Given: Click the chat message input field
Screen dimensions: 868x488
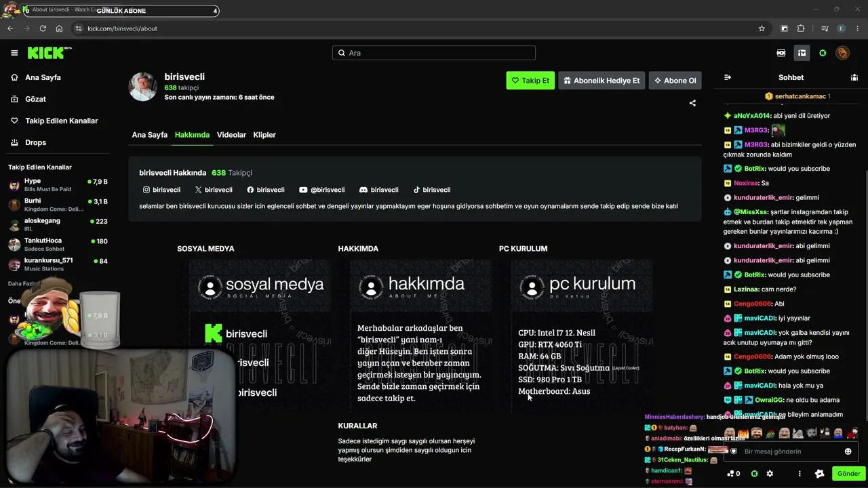Looking at the screenshot, I should (x=791, y=451).
